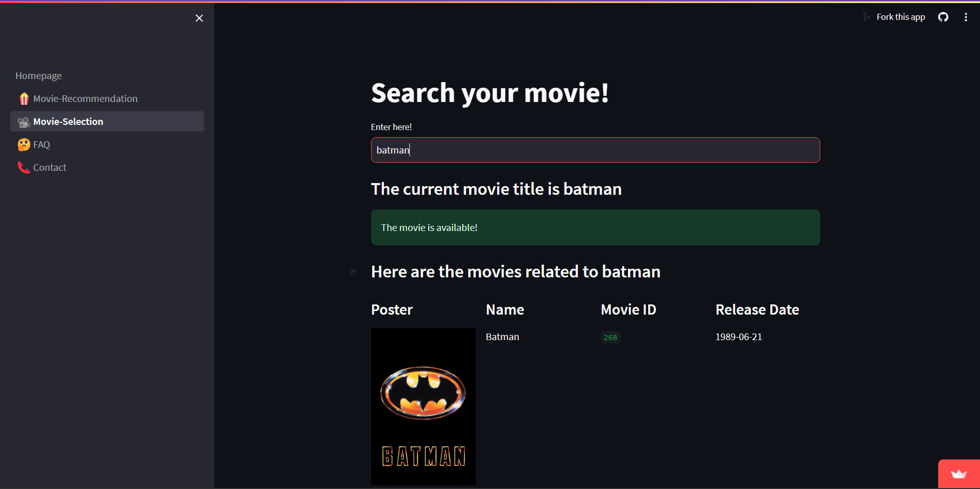980x489 pixels.
Task: Click the Release Date column header
Action: click(757, 310)
